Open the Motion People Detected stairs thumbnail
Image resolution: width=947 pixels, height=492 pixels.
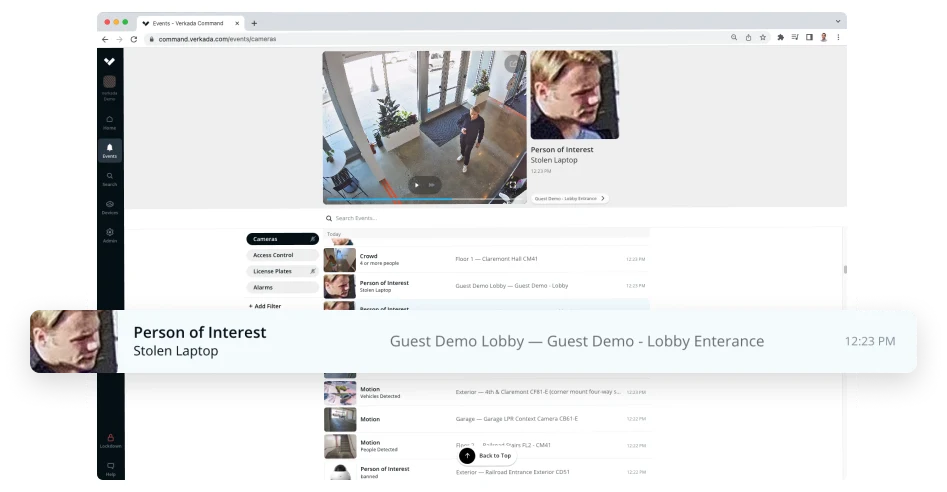(x=340, y=446)
